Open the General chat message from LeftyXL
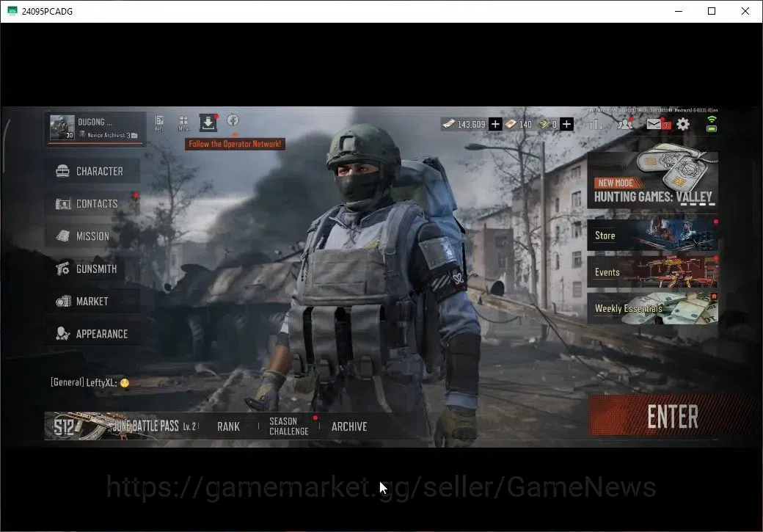The width and height of the screenshot is (763, 532). [90, 382]
